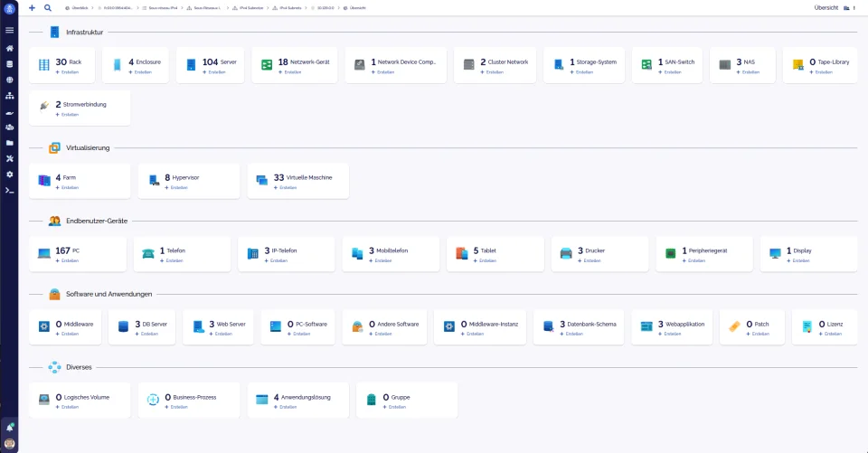The image size is (868, 453).
Task: Open the hierarchy tree icon in the sidebar
Action: point(9,95)
